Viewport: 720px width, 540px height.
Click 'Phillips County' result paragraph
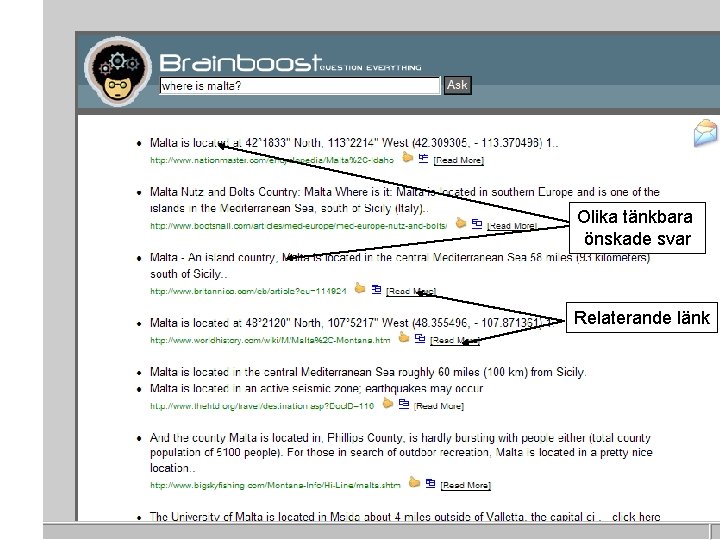tap(401, 453)
